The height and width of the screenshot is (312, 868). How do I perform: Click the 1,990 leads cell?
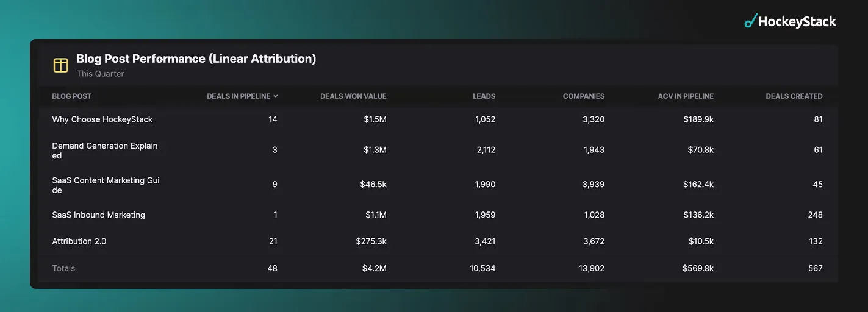pos(486,184)
